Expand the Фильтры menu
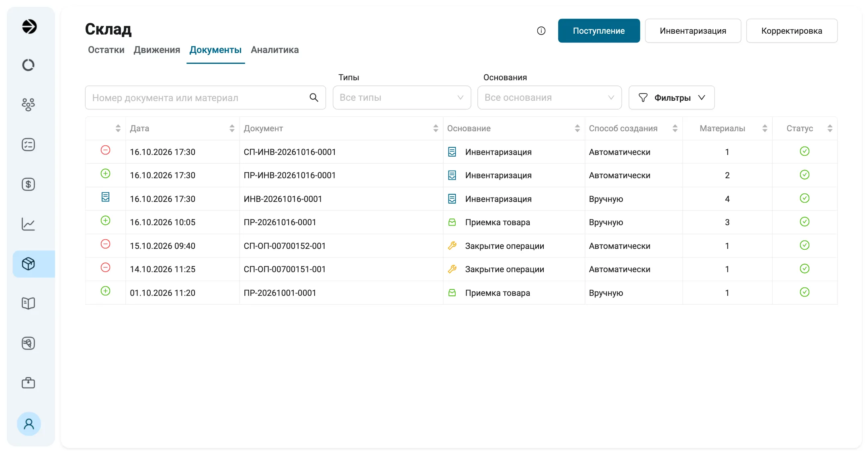 click(671, 98)
